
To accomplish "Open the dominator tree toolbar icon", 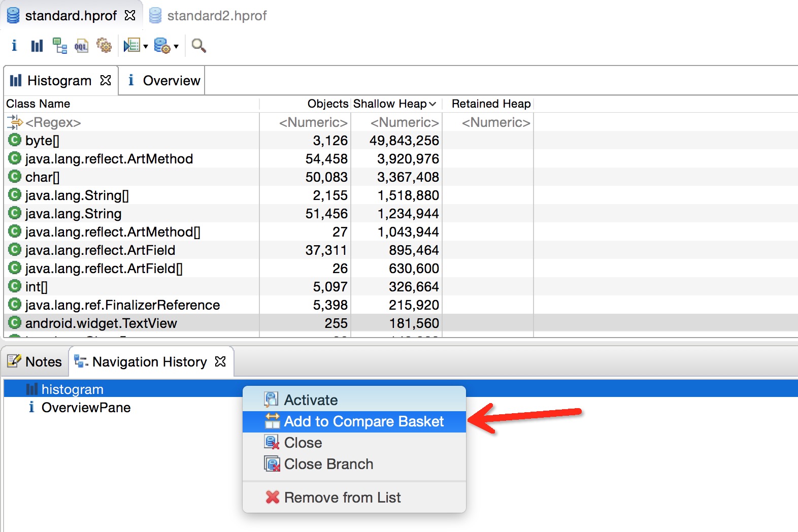I will (x=59, y=46).
